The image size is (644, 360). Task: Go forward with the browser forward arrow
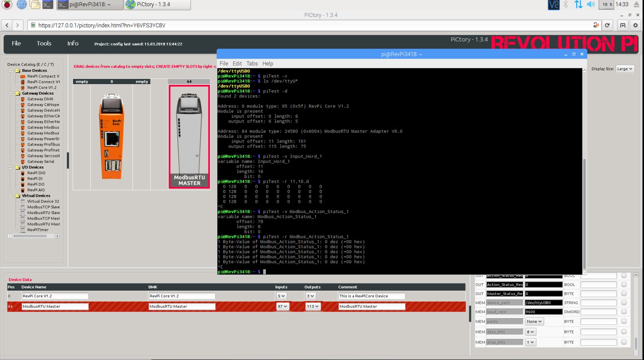click(17, 25)
